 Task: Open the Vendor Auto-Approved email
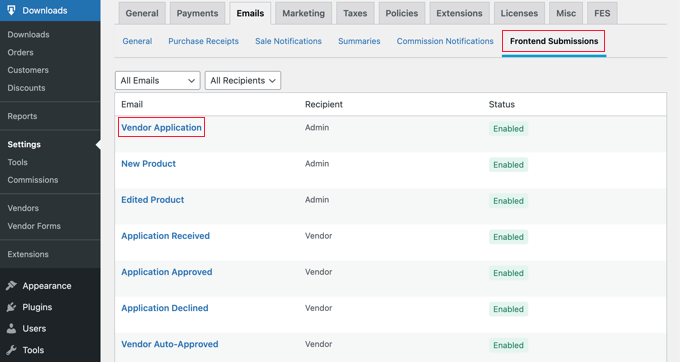[x=170, y=344]
